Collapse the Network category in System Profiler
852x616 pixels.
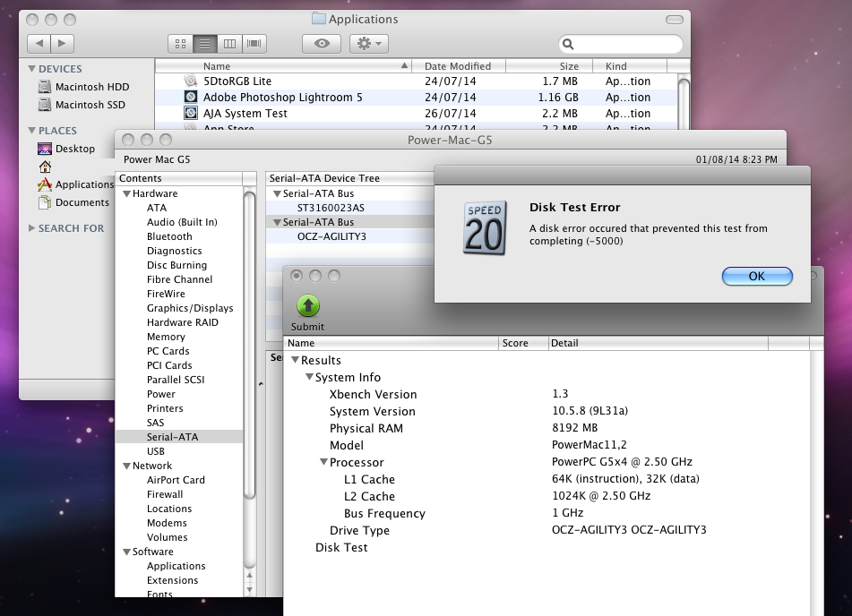click(126, 466)
